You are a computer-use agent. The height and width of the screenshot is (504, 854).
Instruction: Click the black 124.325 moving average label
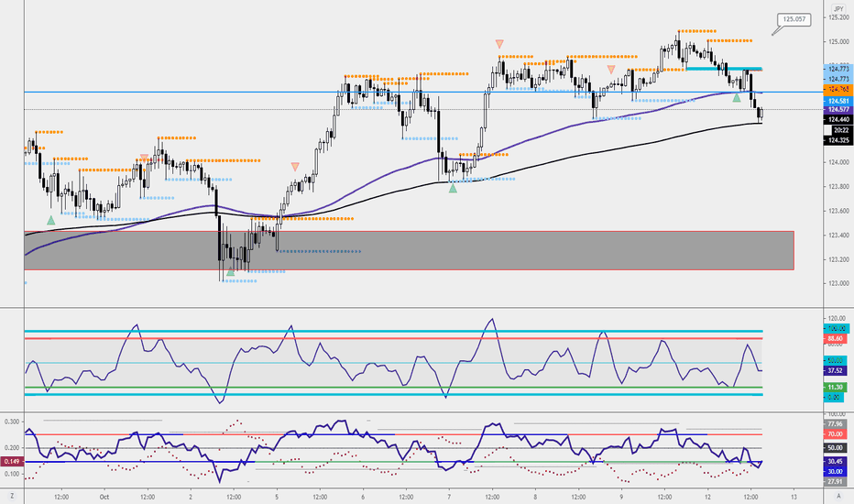pyautogui.click(x=838, y=140)
